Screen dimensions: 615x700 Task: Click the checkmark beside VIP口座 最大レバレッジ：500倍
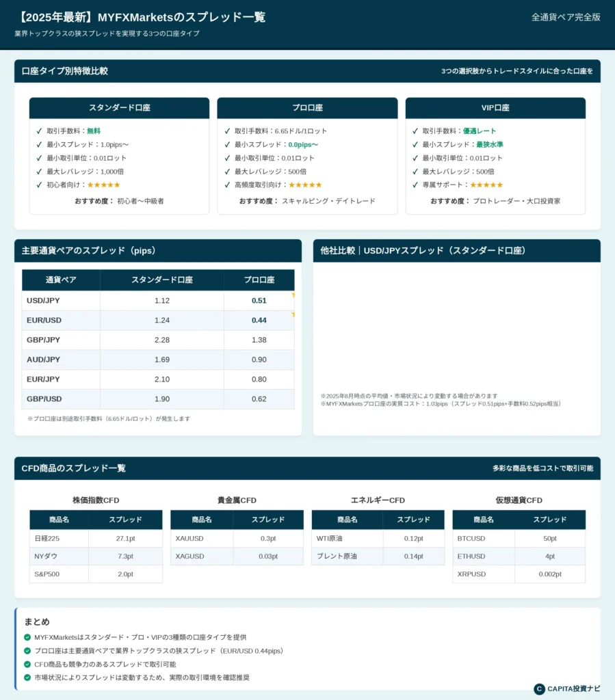(x=415, y=171)
